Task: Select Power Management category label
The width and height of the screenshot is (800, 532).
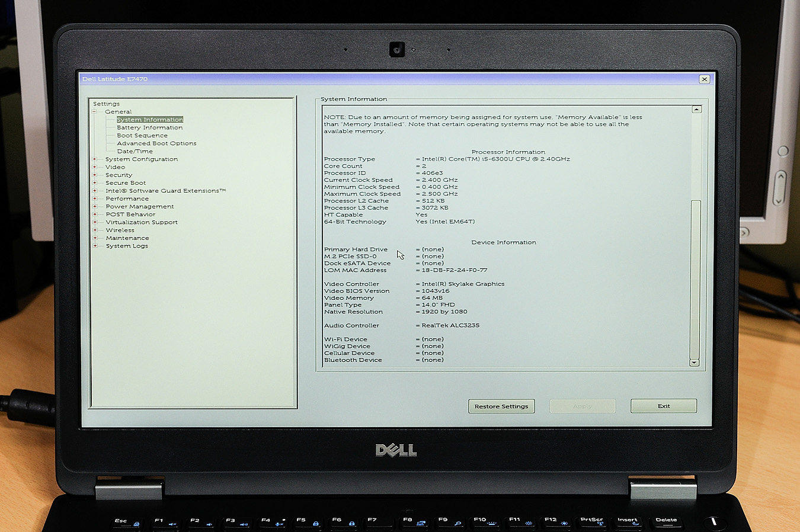Action: [140, 206]
